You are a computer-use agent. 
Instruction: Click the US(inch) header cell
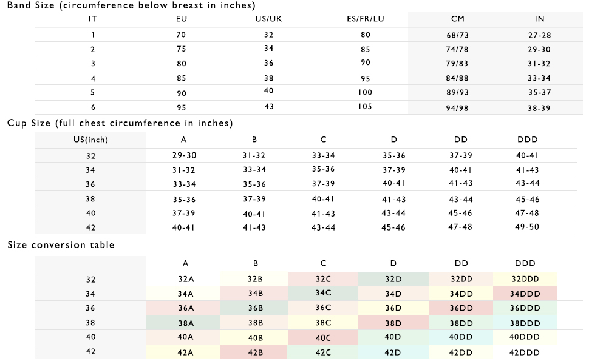tap(90, 140)
